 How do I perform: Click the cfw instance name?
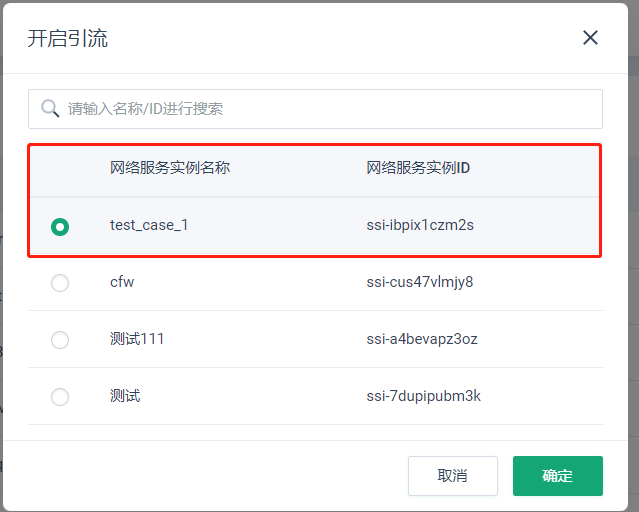tap(122, 282)
